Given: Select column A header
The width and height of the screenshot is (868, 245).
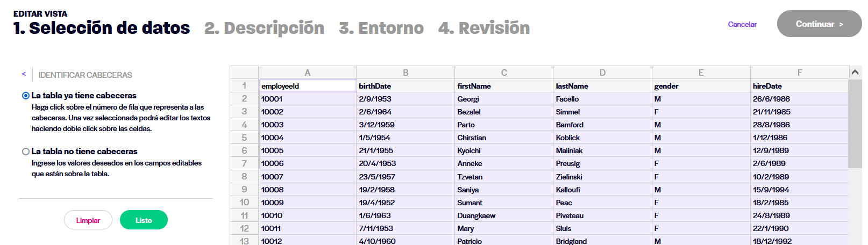Looking at the screenshot, I should click(x=308, y=73).
